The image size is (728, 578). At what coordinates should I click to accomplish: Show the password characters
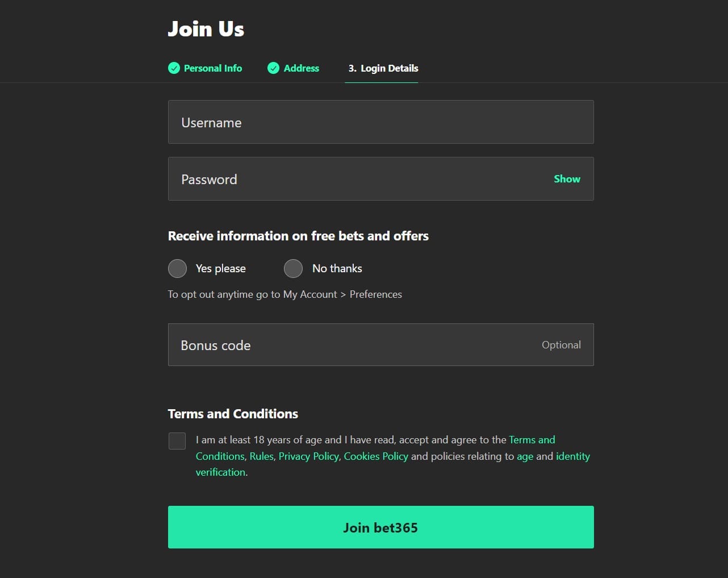567,179
